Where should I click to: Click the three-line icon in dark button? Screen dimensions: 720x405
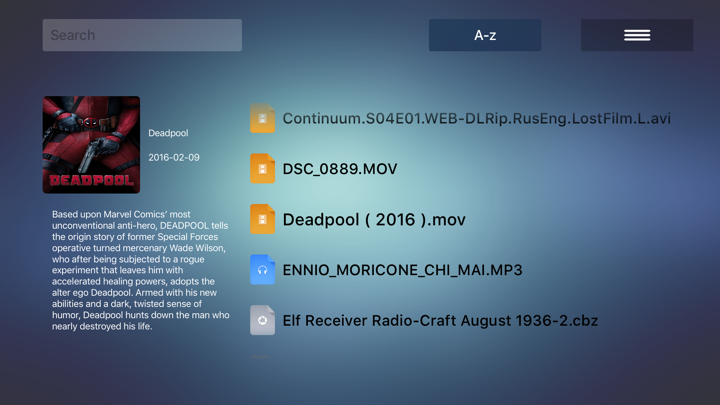click(x=637, y=35)
